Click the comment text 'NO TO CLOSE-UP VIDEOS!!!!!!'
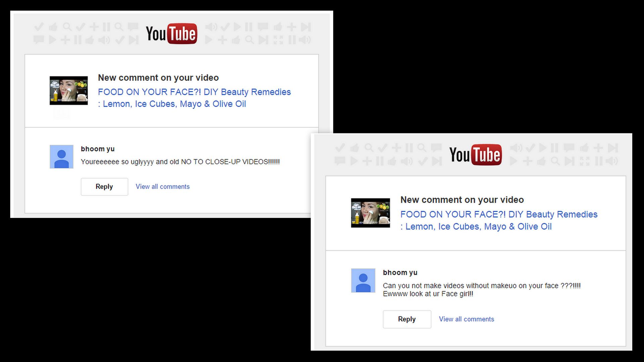The height and width of the screenshot is (362, 644). pyautogui.click(x=230, y=162)
